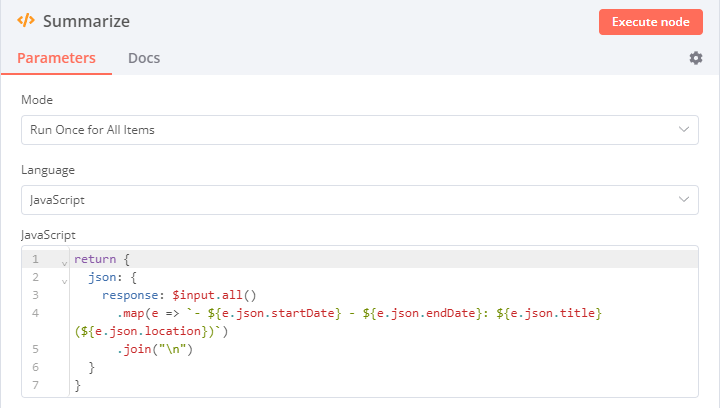Select the Parameters tab
720x408 pixels.
[56, 58]
